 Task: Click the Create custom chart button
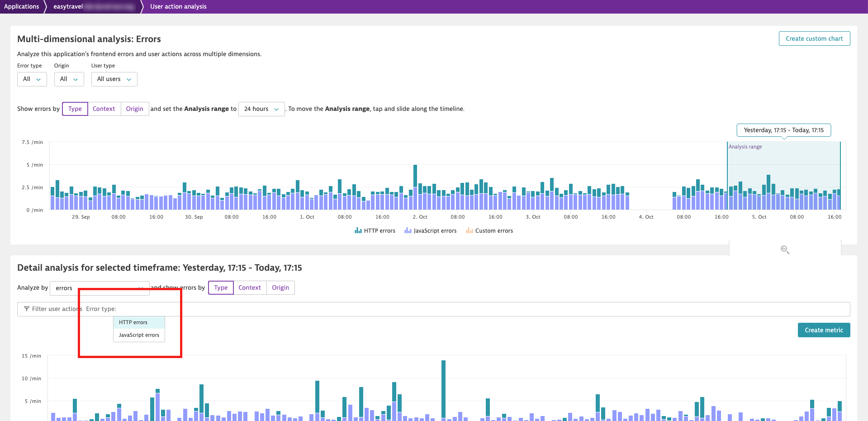(x=814, y=38)
